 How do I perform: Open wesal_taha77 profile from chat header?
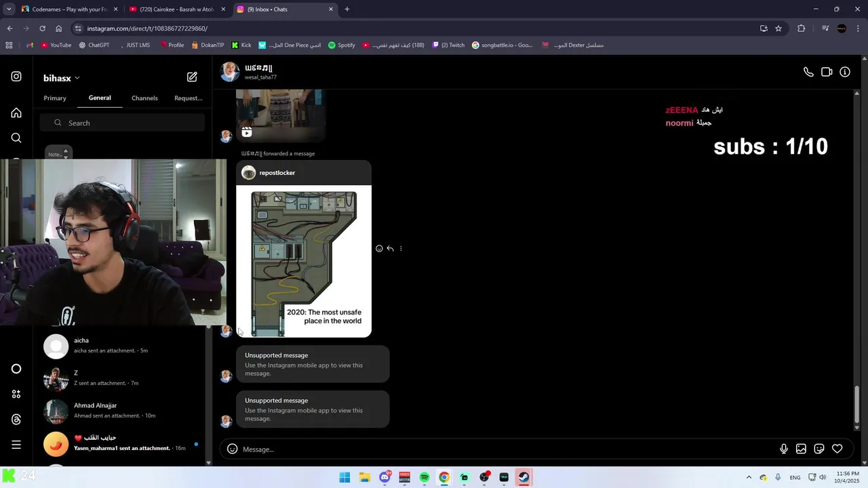[260, 72]
